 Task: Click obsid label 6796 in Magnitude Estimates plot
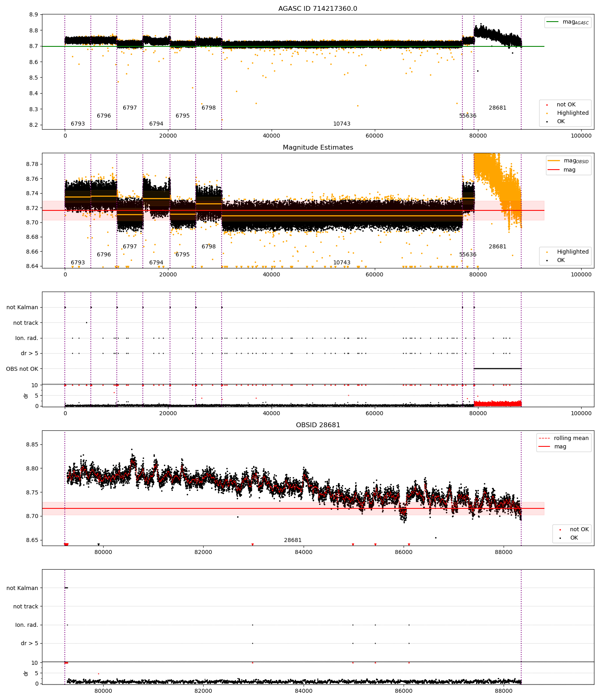(104, 255)
